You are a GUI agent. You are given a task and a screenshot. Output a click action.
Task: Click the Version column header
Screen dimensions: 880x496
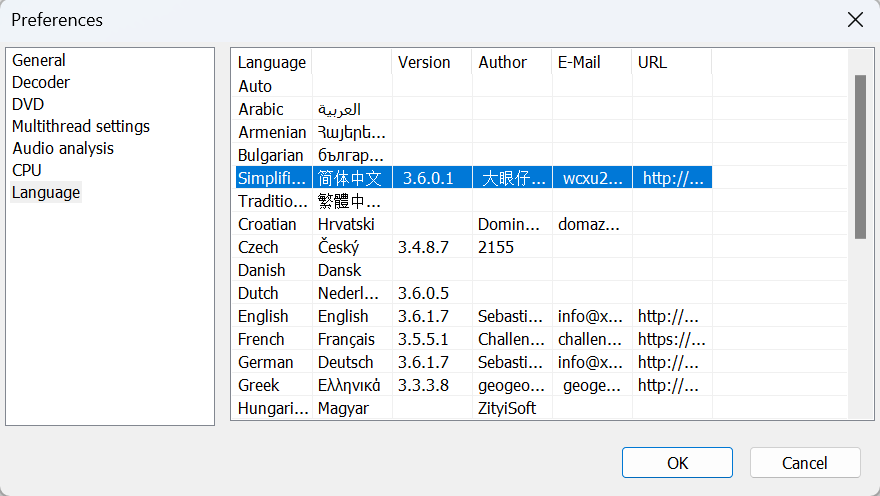[432, 62]
